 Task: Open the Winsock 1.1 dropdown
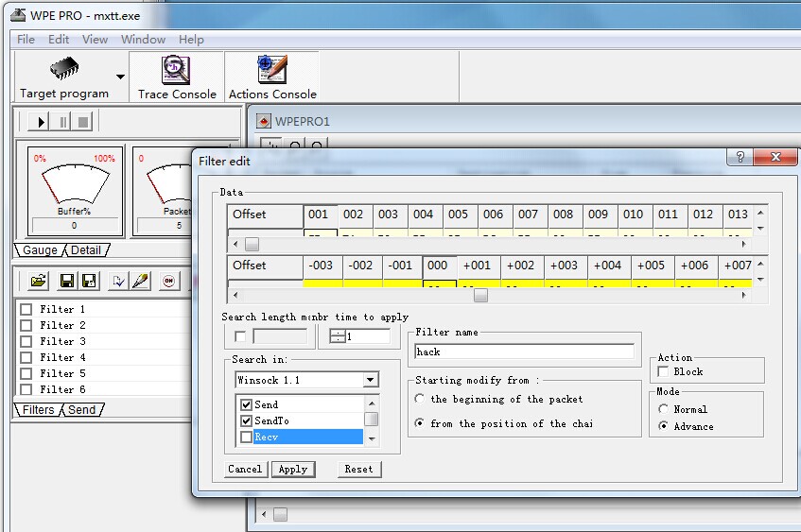(371, 380)
